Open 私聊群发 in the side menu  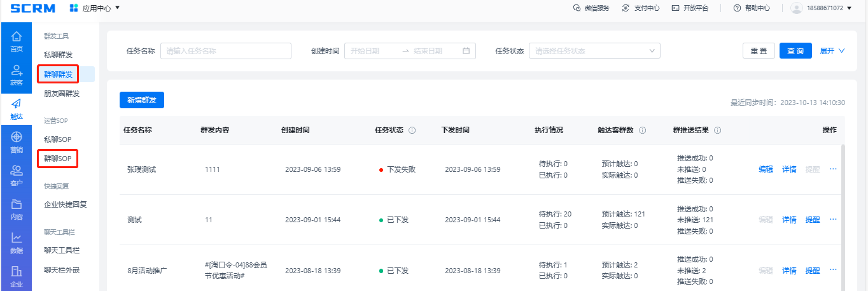(x=58, y=55)
